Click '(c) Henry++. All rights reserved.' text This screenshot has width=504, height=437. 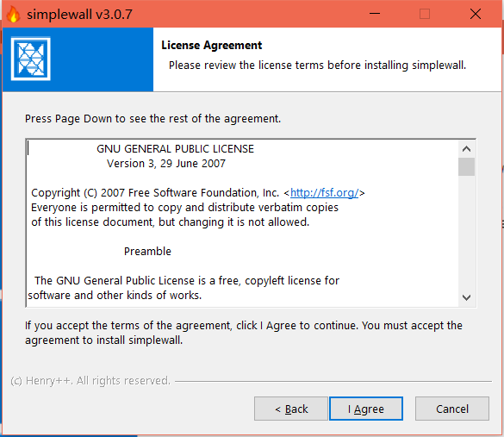90,381
